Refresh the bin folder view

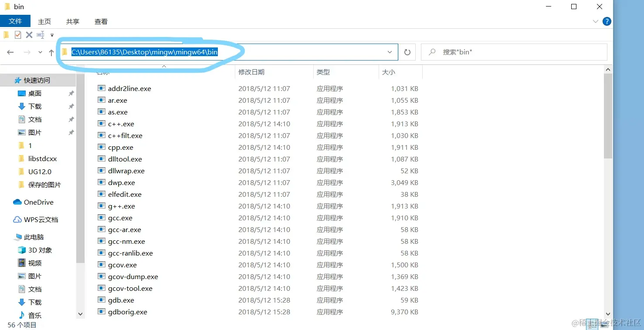[x=407, y=52]
